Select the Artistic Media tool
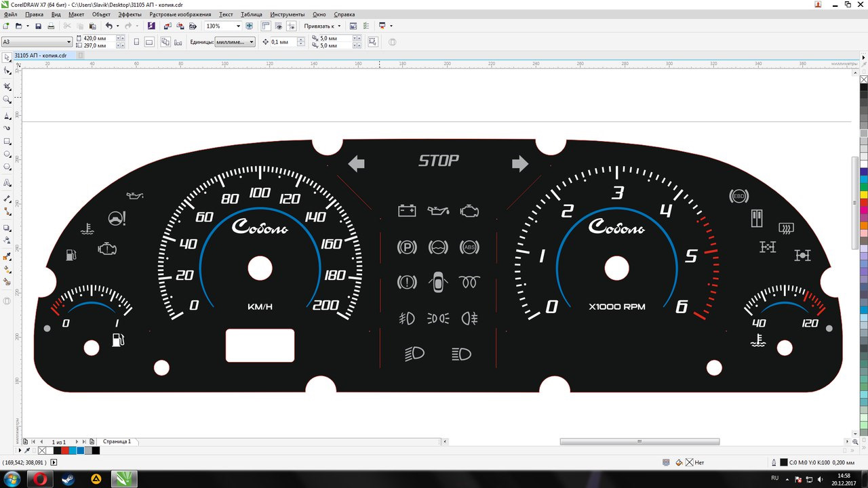The height and width of the screenshot is (488, 868). pyautogui.click(x=7, y=128)
